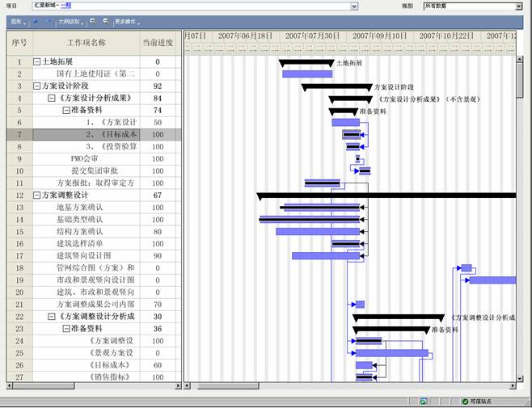Click the zoom out magnifier icon
The height and width of the screenshot is (408, 532).
105,21
